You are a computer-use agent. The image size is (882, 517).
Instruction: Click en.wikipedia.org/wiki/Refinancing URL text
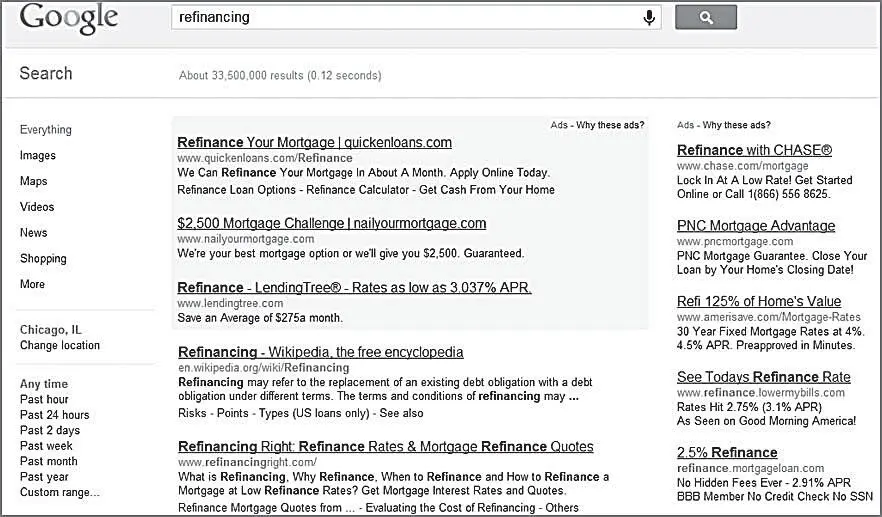[x=264, y=367]
